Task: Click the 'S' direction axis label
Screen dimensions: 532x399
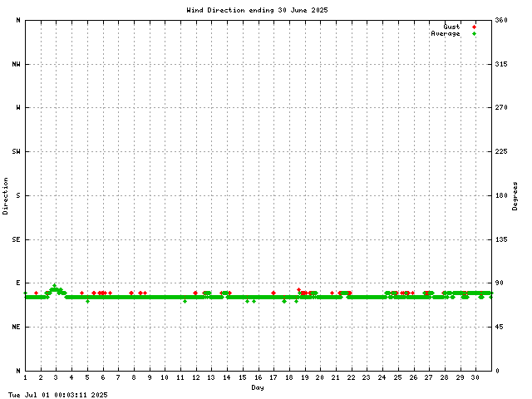Action: click(x=18, y=195)
